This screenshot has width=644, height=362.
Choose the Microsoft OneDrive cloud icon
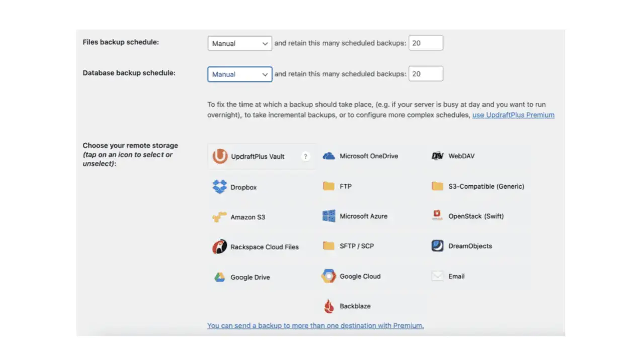329,156
